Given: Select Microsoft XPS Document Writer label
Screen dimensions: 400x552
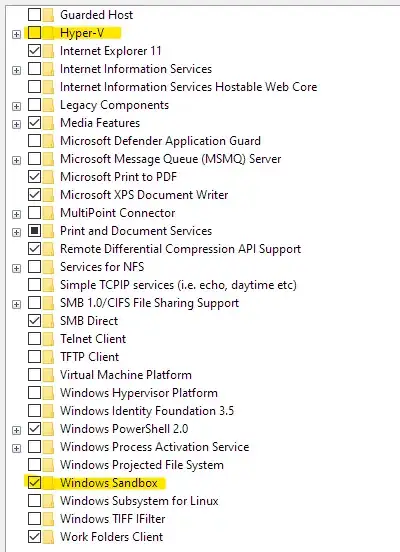Looking at the screenshot, I should [144, 195].
